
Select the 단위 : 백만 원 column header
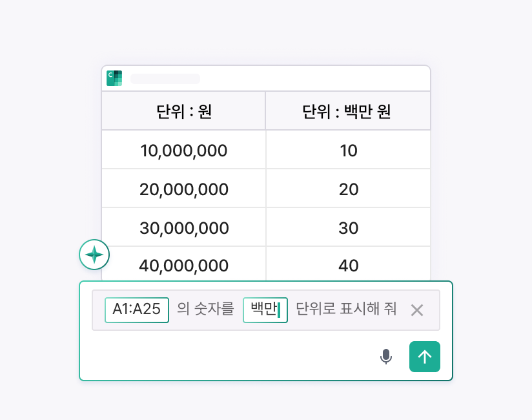348,110
